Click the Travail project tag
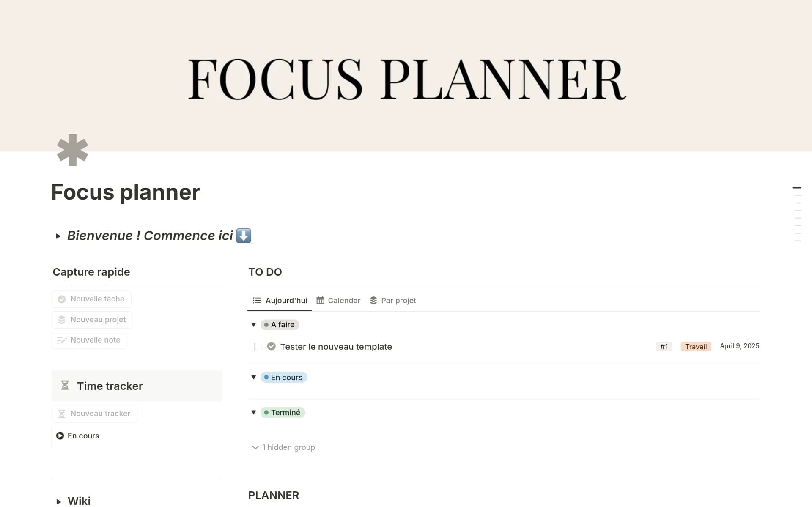Viewport: 812px width, 507px height. (x=696, y=347)
